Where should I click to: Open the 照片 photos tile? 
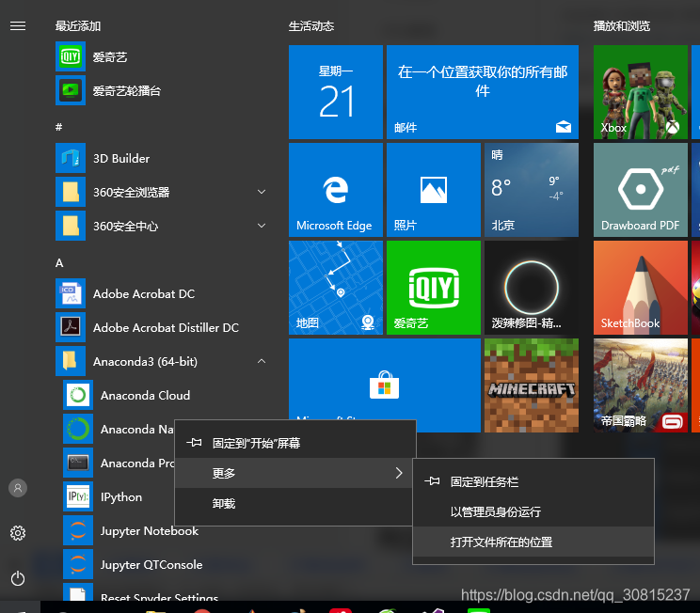434,190
